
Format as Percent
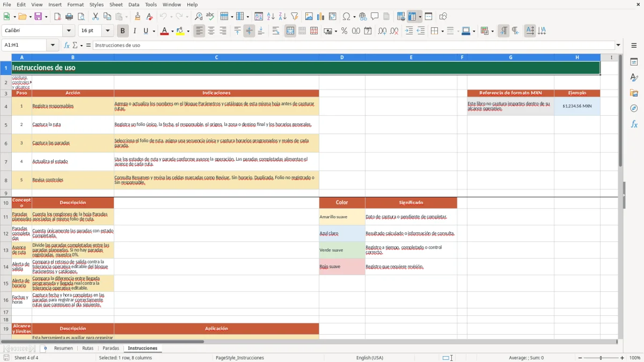344,31
